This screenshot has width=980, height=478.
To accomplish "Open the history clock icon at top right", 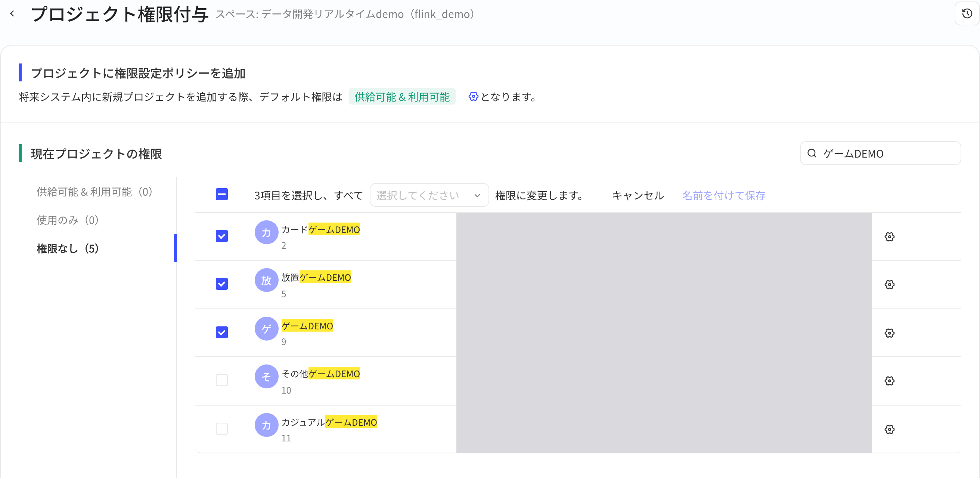I will pos(967,14).
